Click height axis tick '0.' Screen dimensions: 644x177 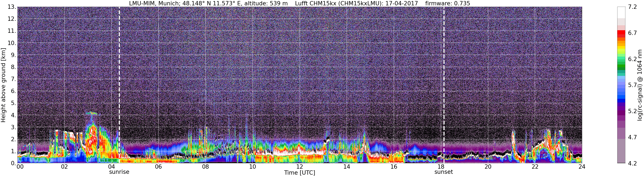13,163
